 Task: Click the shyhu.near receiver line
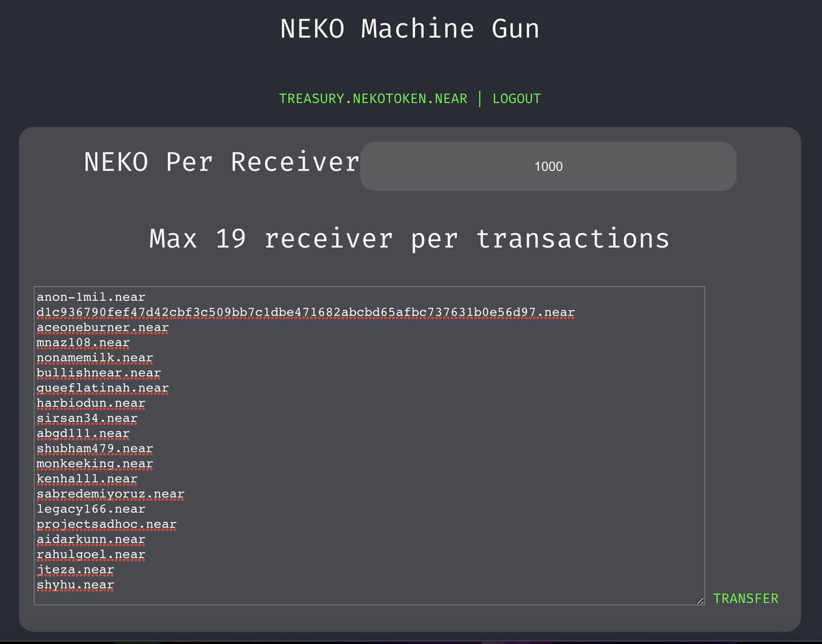(x=75, y=584)
